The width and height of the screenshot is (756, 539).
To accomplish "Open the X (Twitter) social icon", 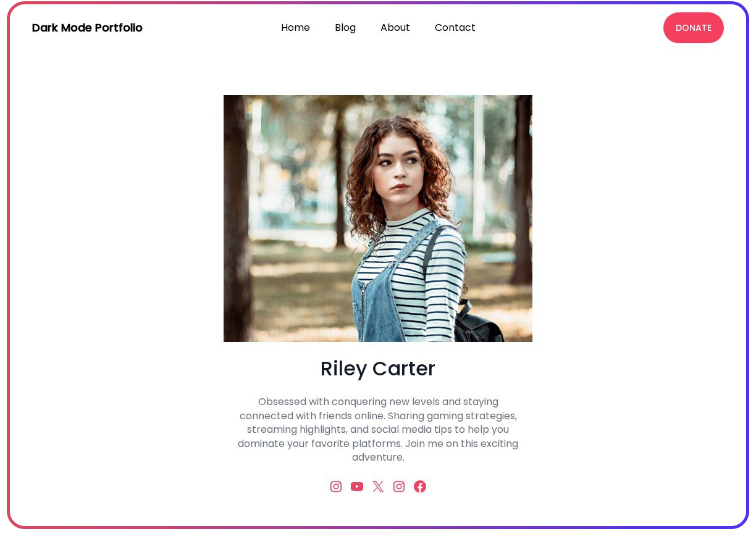I will click(378, 487).
